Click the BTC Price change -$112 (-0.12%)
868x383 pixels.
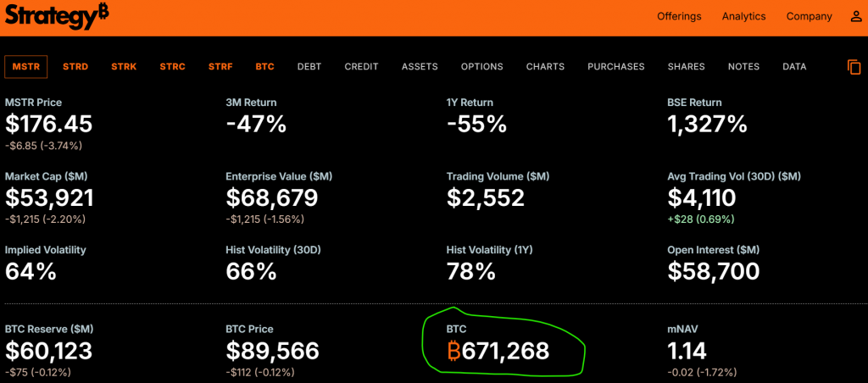click(260, 373)
